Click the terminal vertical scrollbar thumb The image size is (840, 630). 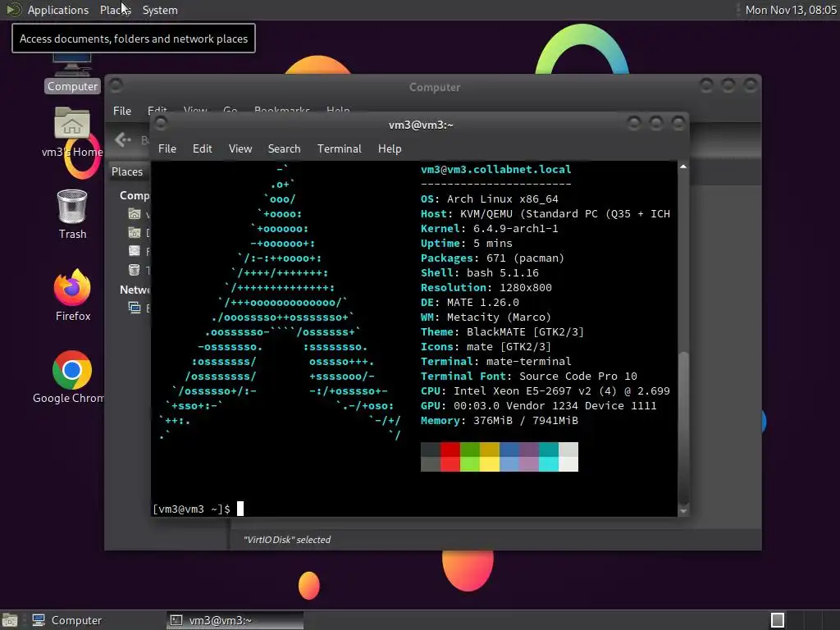point(683,427)
